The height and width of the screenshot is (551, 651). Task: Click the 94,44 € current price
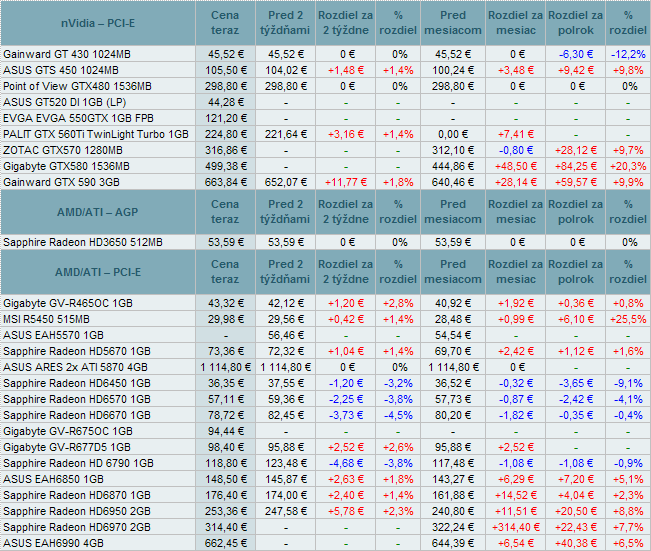[225, 431]
